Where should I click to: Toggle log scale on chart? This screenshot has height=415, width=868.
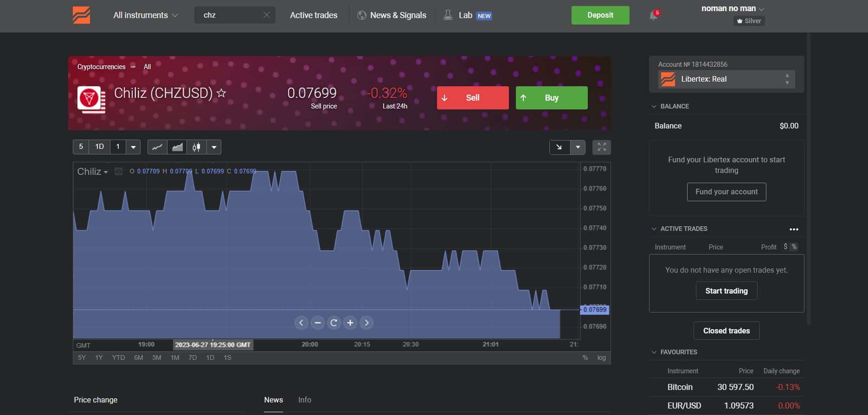tap(602, 358)
